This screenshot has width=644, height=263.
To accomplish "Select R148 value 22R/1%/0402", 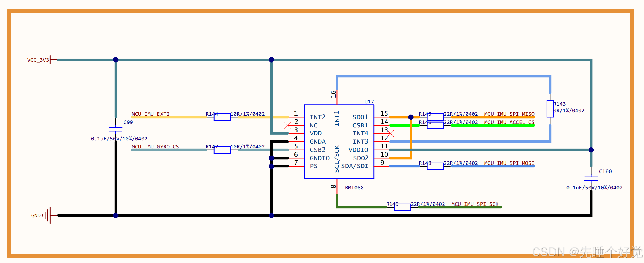I will (461, 163).
